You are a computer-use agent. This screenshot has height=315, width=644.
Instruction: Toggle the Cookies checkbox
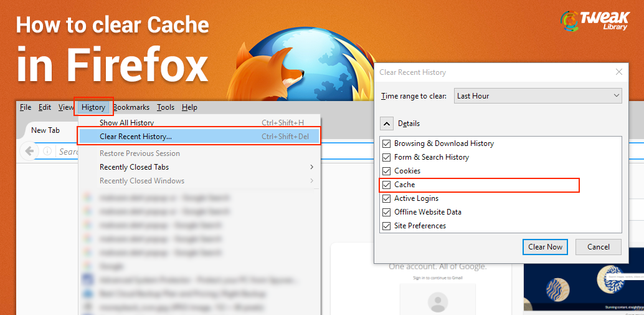[386, 171]
